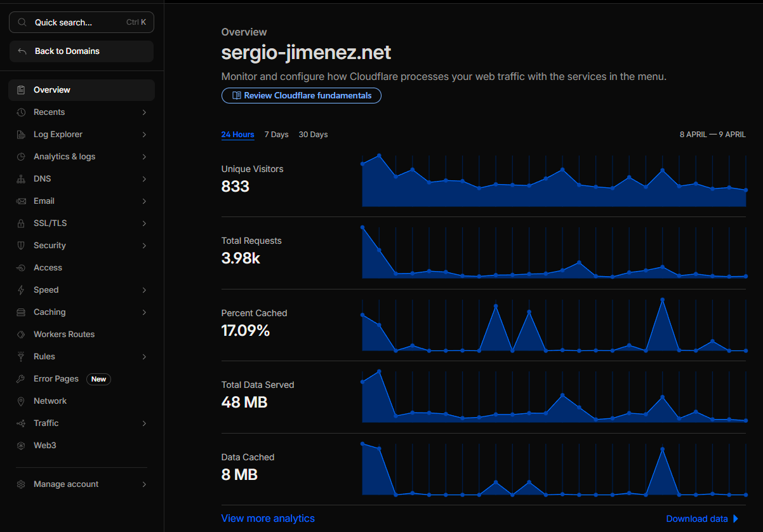Click the Speed lightning bolt icon
763x532 pixels.
pos(21,290)
